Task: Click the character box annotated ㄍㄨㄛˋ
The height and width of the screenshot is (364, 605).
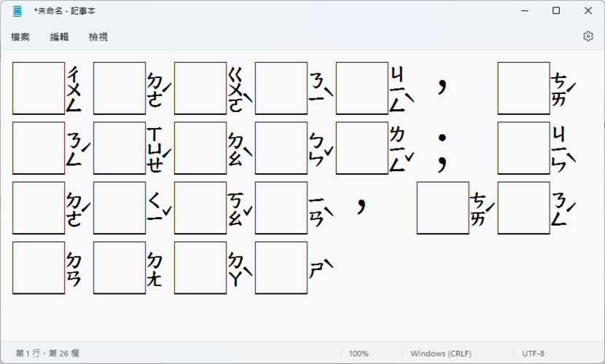Action: pos(200,89)
